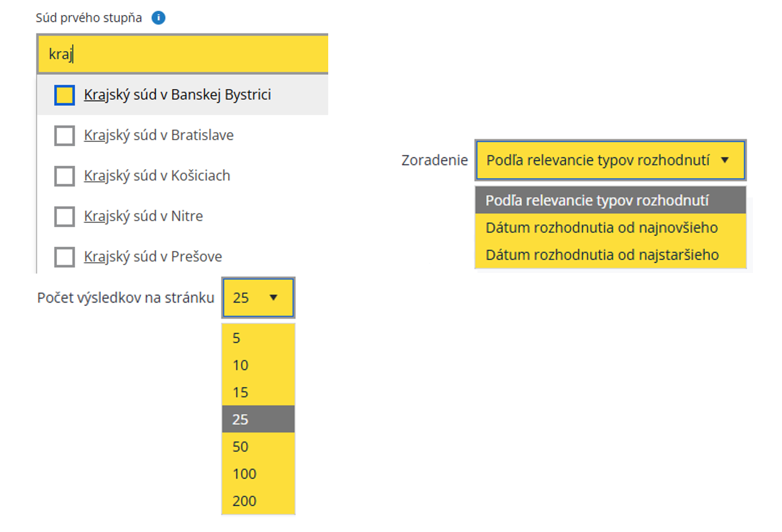The height and width of the screenshot is (532, 782).
Task: Tick the Krajský súd v Bratislave checkbox
Action: tap(65, 136)
